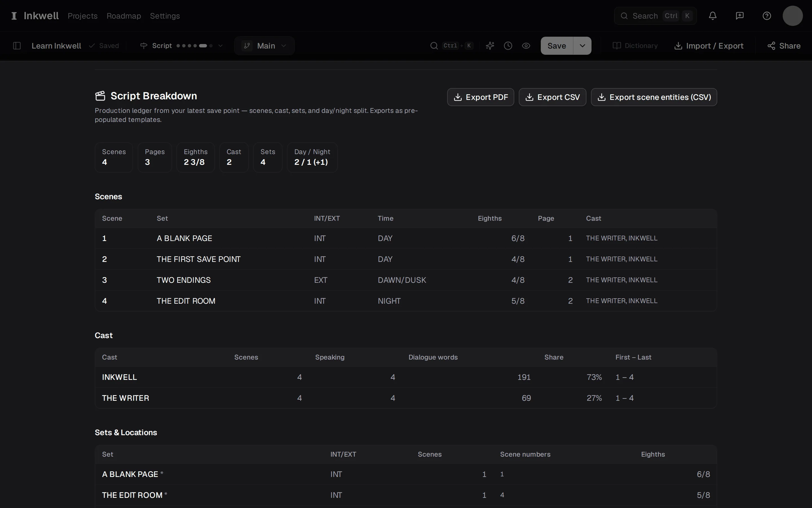The image size is (812, 508).
Task: Click the Learn Inkwell project title
Action: pyautogui.click(x=56, y=46)
